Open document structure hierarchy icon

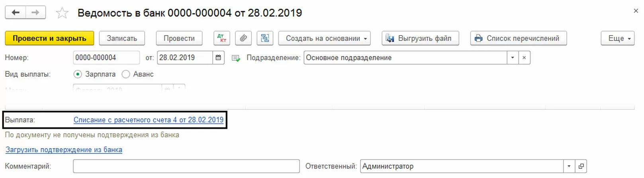tap(265, 38)
